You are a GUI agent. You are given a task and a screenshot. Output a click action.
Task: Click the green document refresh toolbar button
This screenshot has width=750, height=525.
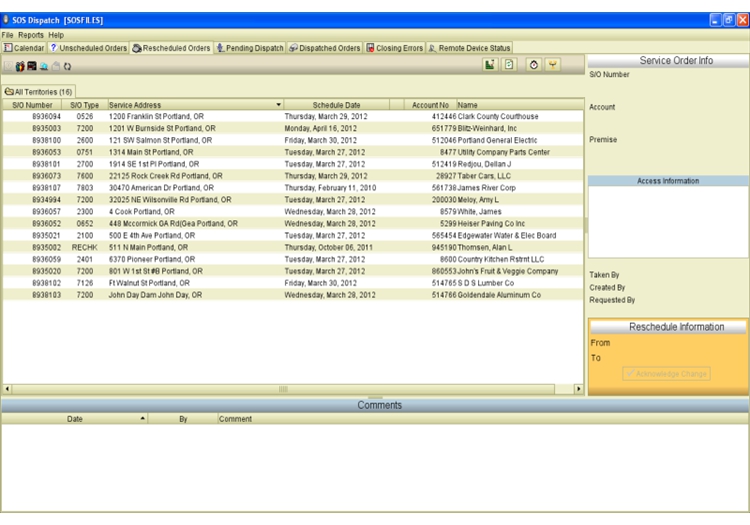click(x=509, y=65)
